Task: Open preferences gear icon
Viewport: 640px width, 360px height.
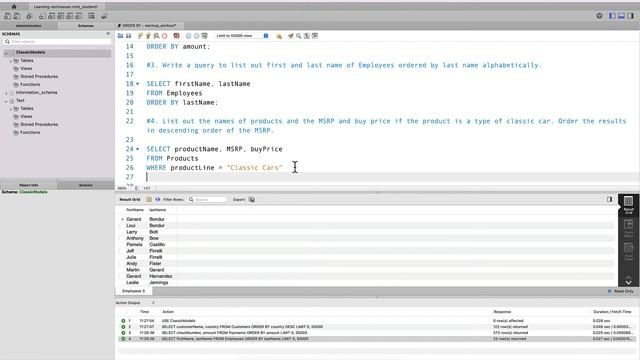Action: (x=599, y=16)
